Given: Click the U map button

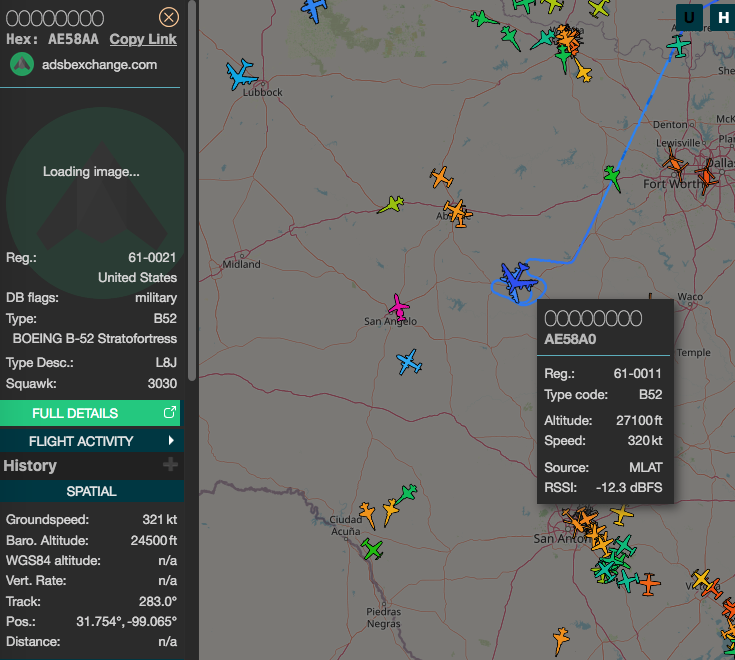Looking at the screenshot, I should click(689, 17).
